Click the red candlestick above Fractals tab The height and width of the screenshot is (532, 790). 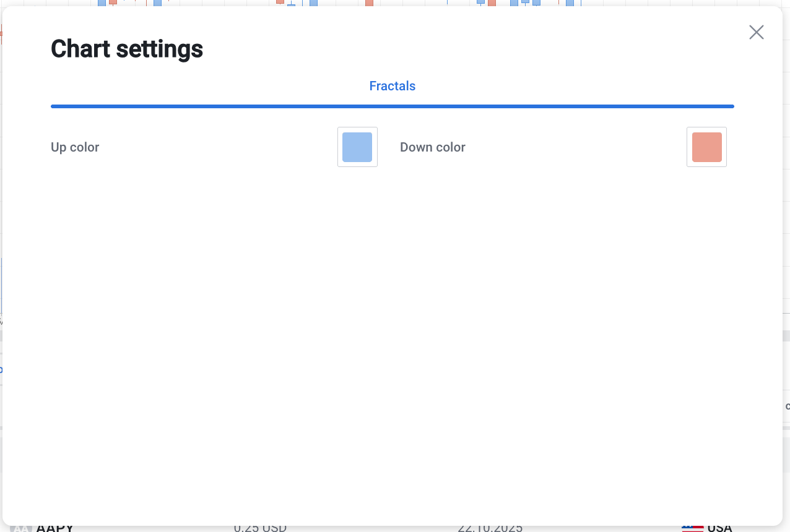(x=369, y=2)
